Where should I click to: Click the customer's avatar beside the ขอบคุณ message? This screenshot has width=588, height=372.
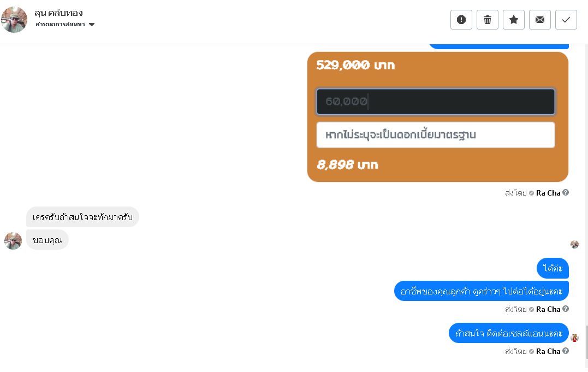13,240
